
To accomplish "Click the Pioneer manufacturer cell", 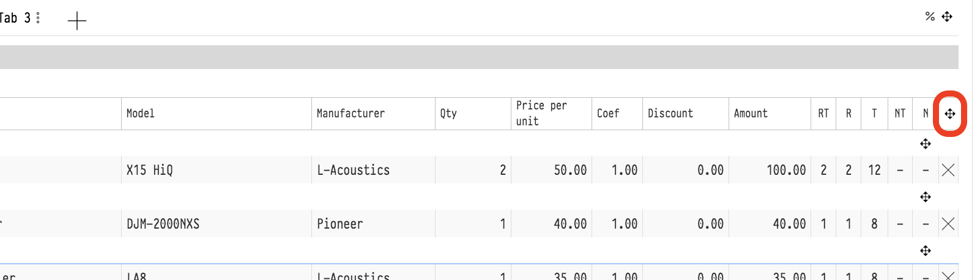I will (x=340, y=224).
